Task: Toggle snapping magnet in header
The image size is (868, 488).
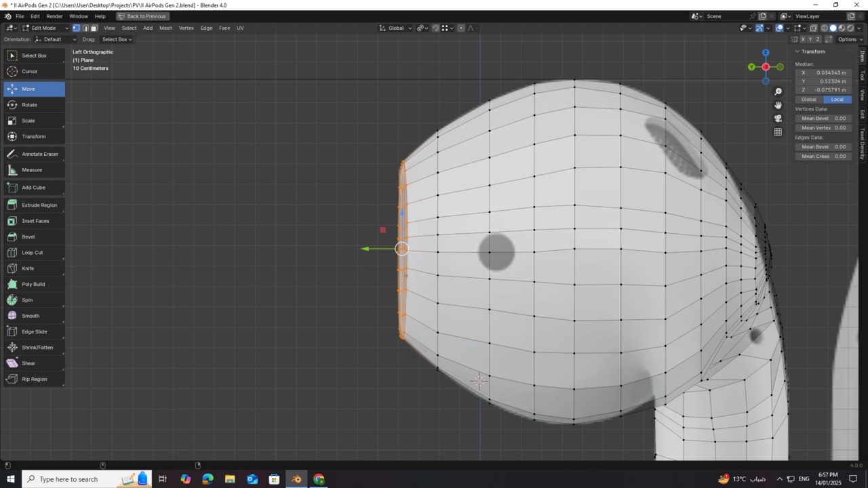Action: tap(436, 28)
